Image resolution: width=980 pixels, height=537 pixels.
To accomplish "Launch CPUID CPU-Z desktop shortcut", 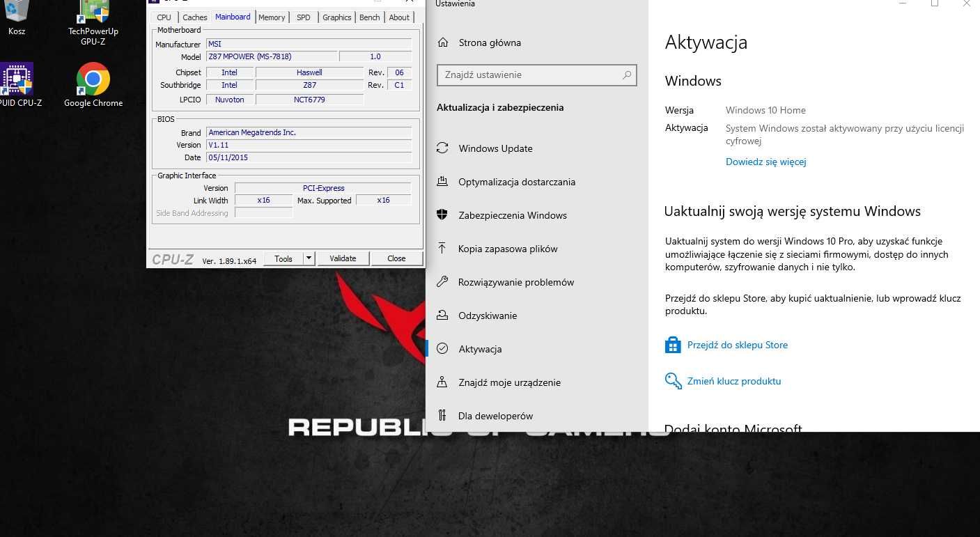I will pos(18,85).
